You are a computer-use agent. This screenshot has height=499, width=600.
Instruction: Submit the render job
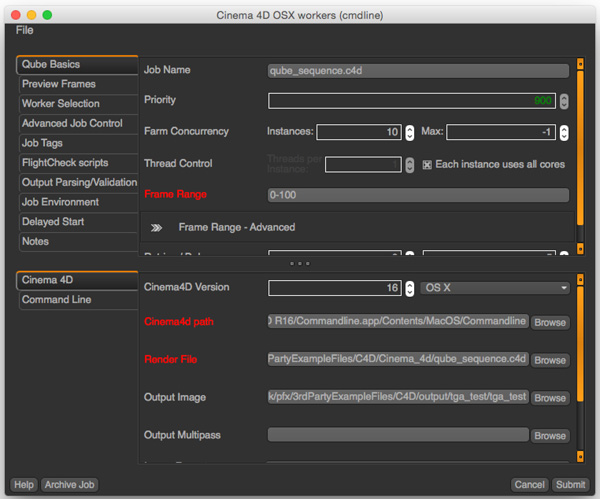point(571,485)
